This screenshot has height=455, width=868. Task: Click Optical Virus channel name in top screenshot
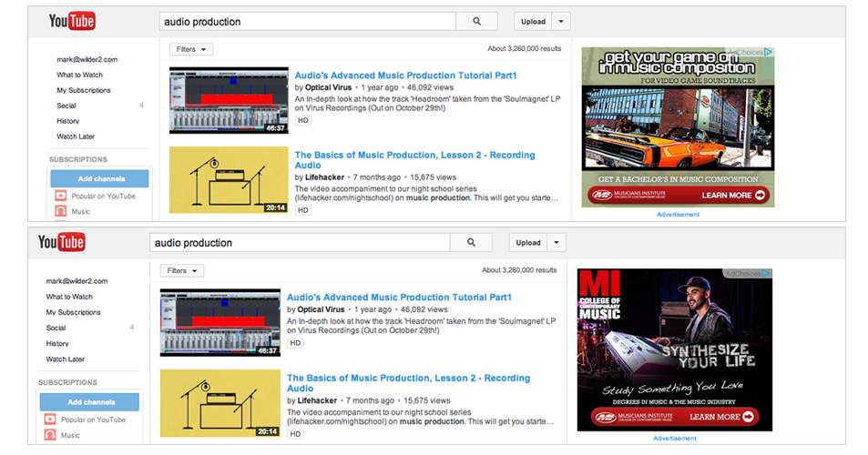(328, 87)
